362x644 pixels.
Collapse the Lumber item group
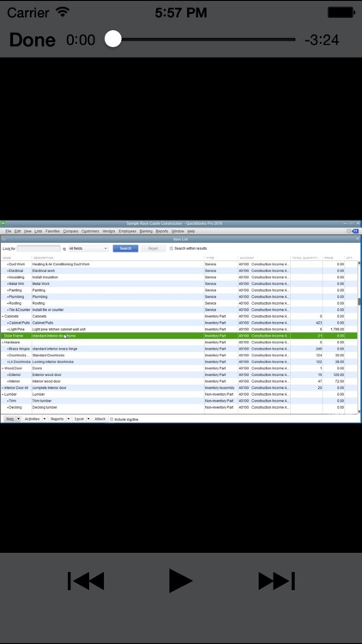tap(3, 394)
